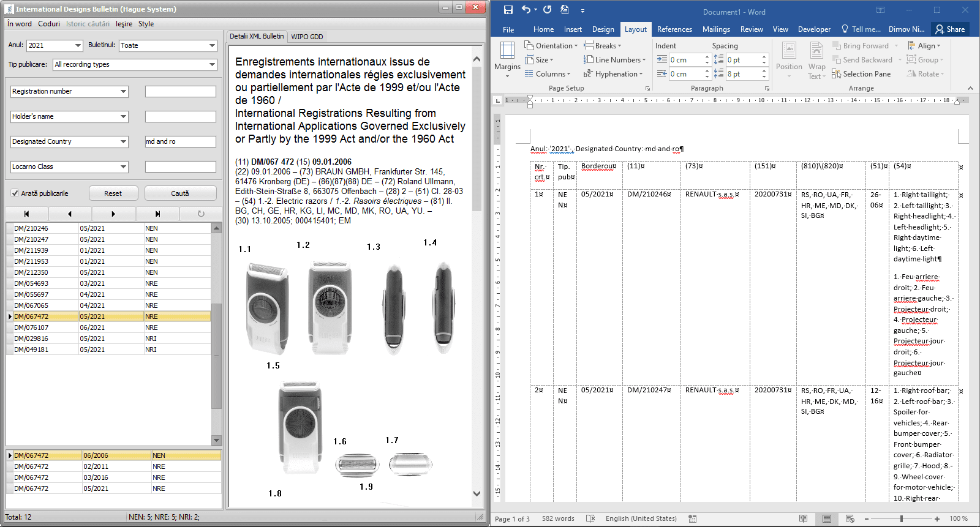
Task: Switch to Web Layout view in status bar
Action: (850, 518)
